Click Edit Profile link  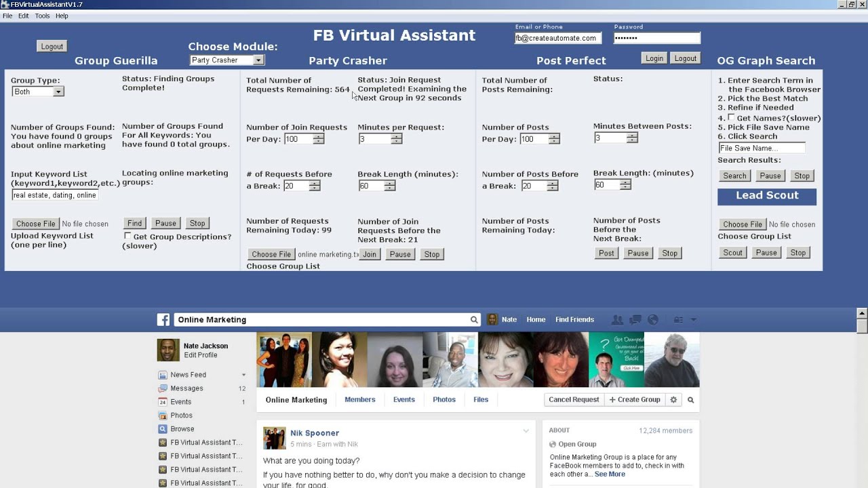pyautogui.click(x=201, y=355)
